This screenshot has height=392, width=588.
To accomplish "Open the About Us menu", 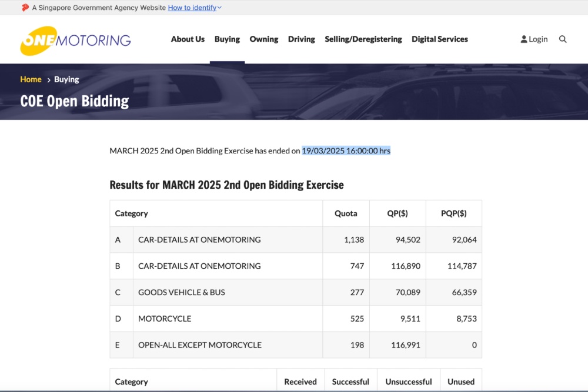I will [188, 39].
